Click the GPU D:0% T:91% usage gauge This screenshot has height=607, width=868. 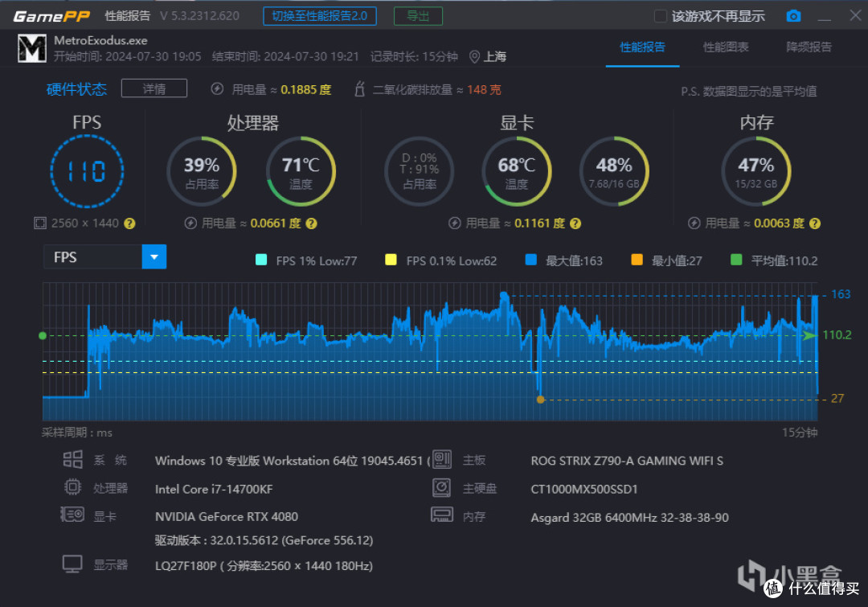click(419, 171)
